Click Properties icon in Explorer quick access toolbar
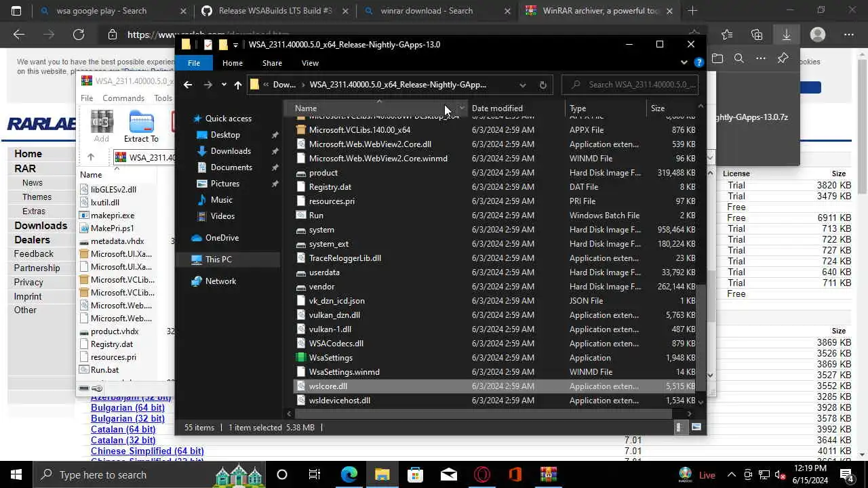 [208, 45]
